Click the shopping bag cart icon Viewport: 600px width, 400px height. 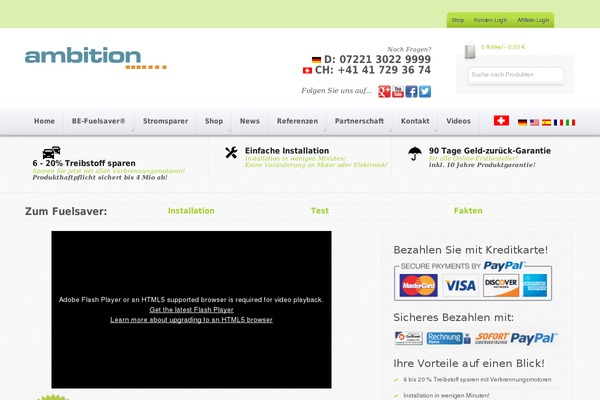point(470,50)
